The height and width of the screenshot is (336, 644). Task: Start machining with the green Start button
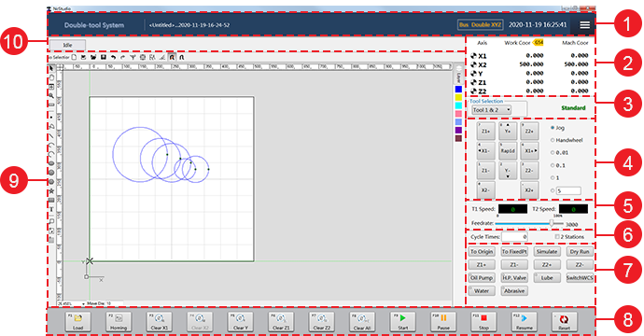point(403,322)
